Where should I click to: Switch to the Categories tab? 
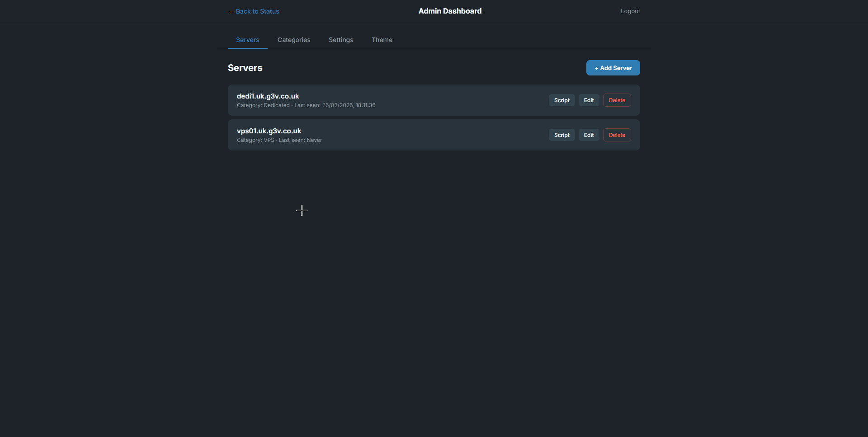click(294, 40)
